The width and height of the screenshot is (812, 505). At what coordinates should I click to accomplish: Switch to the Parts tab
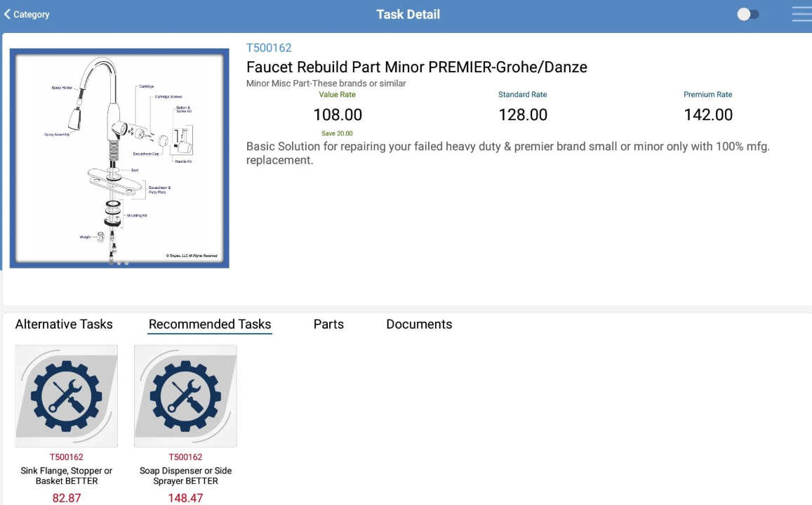[328, 324]
